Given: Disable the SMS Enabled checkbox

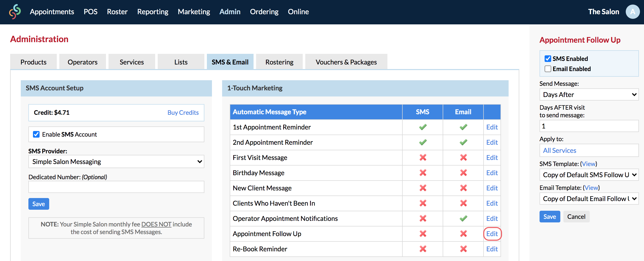Looking at the screenshot, I should click(x=548, y=59).
